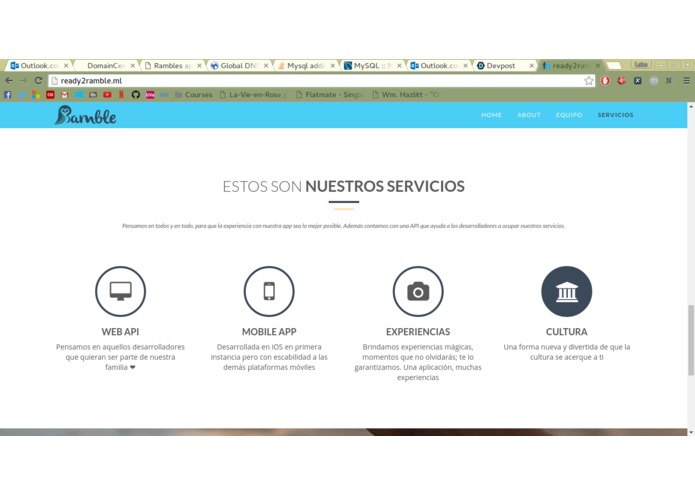Open the dark X extension icon
This screenshot has height=494, width=695.
pyautogui.click(x=637, y=80)
